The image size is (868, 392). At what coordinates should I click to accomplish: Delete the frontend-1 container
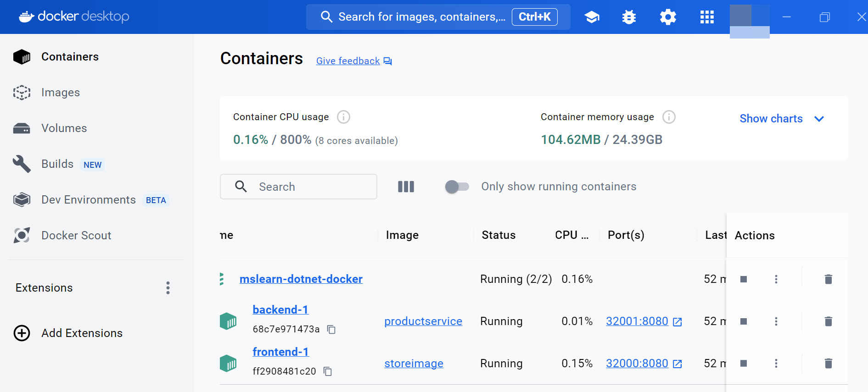828,364
